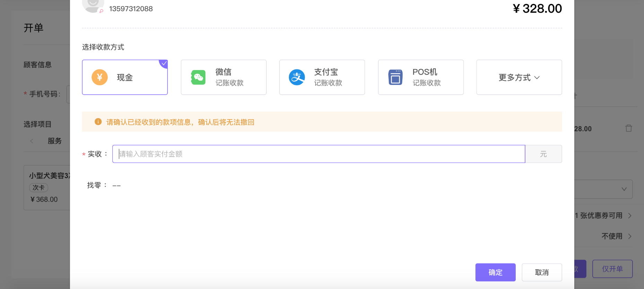
Task: Click the orange warning info icon
Action: (98, 122)
